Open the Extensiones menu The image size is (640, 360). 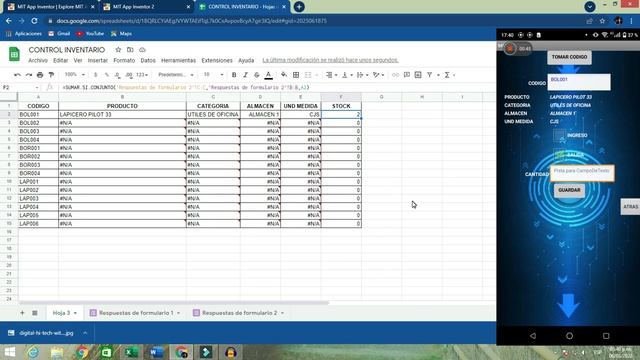click(x=217, y=60)
